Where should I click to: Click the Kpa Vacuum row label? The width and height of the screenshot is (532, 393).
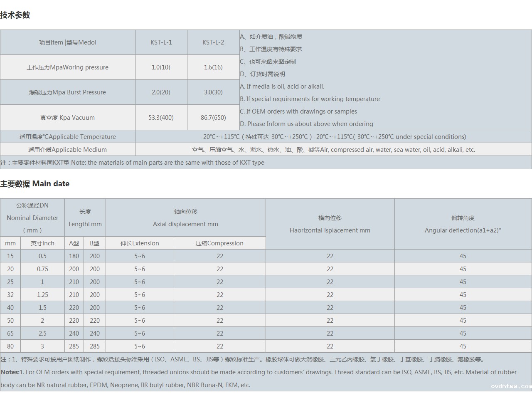pos(67,118)
